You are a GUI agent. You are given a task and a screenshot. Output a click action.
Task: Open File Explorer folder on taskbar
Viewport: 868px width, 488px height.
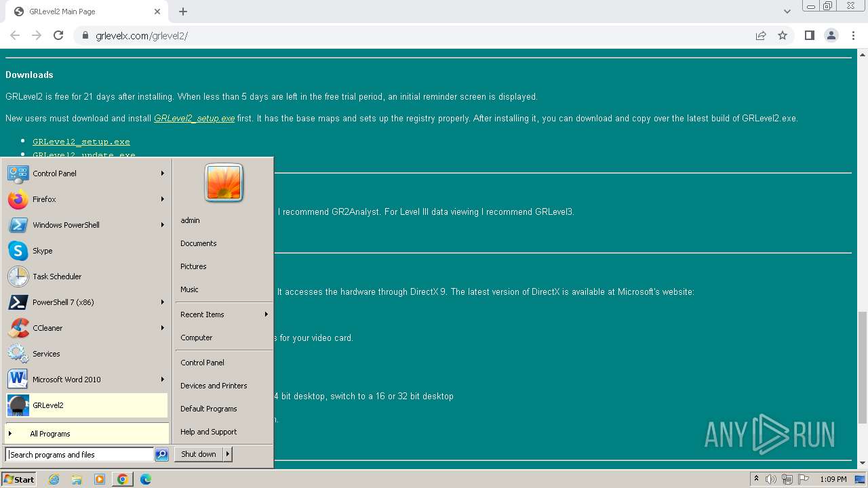(77, 479)
